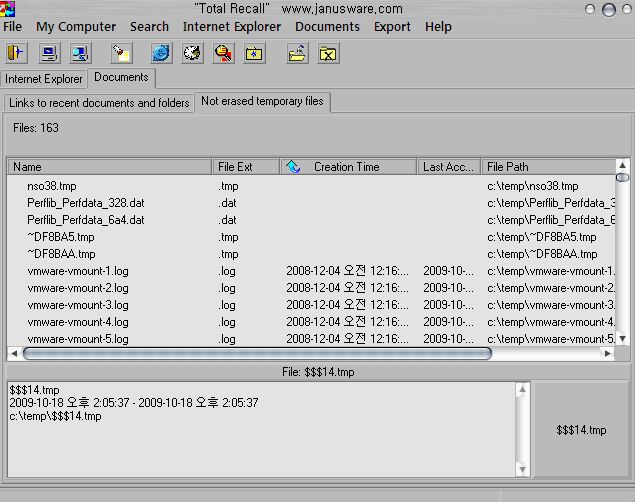Select the vmware-vmount-5.log file row
The width and height of the screenshot is (635, 502).
[311, 338]
